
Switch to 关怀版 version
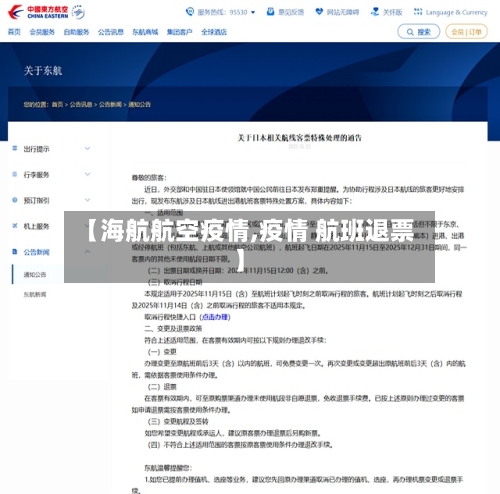392,12
